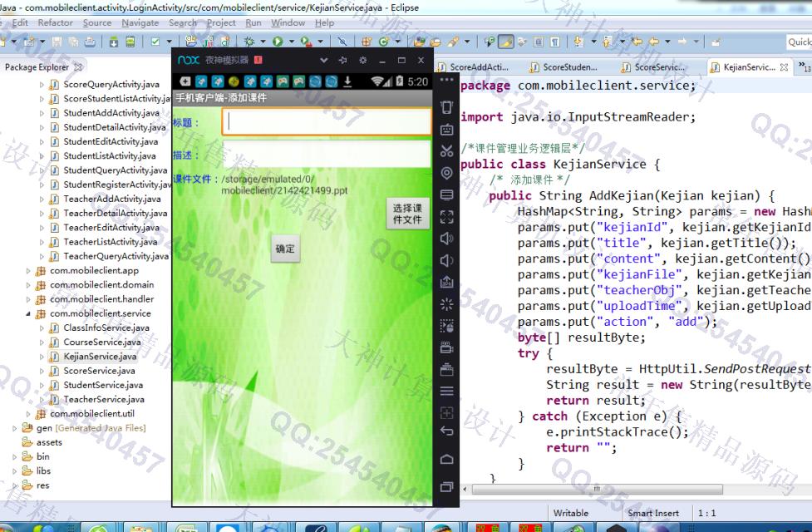Image resolution: width=812 pixels, height=532 pixels.
Task: Close the Package Explorer view
Action: (78, 66)
